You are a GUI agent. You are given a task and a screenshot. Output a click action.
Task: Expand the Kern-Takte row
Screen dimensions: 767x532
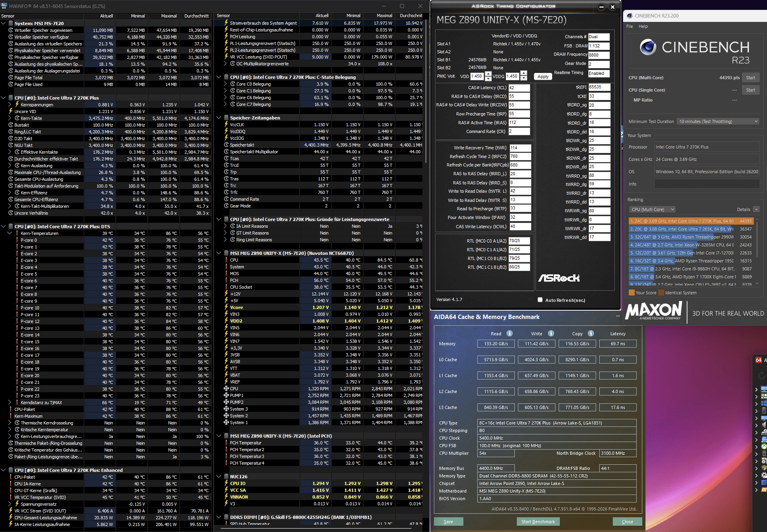click(10, 118)
